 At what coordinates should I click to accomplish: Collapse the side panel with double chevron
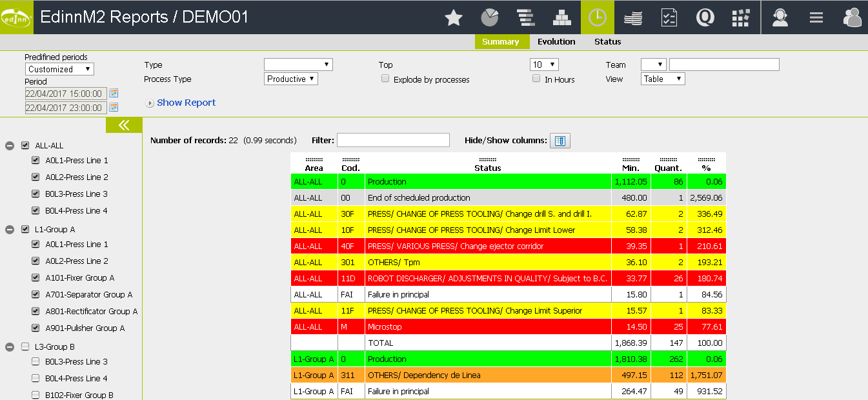[x=124, y=125]
